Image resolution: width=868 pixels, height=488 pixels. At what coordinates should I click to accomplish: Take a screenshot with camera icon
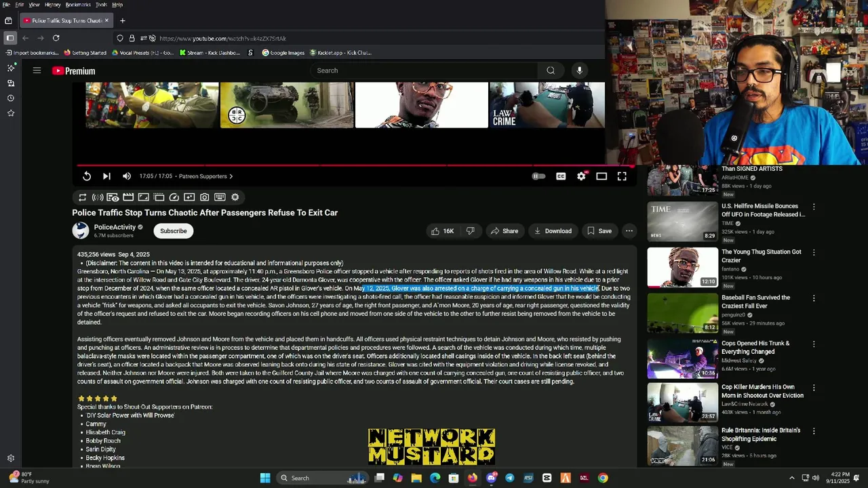(205, 197)
